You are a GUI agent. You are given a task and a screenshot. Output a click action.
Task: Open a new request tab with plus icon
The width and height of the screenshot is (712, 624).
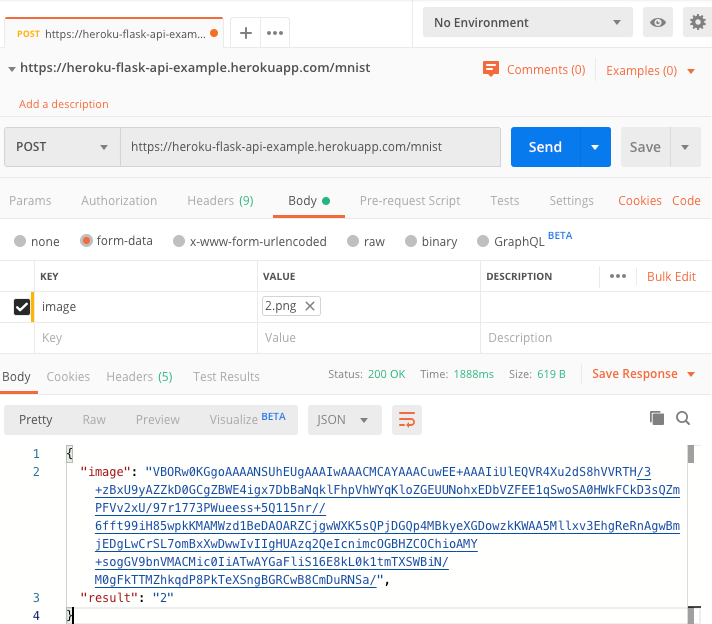click(x=246, y=33)
